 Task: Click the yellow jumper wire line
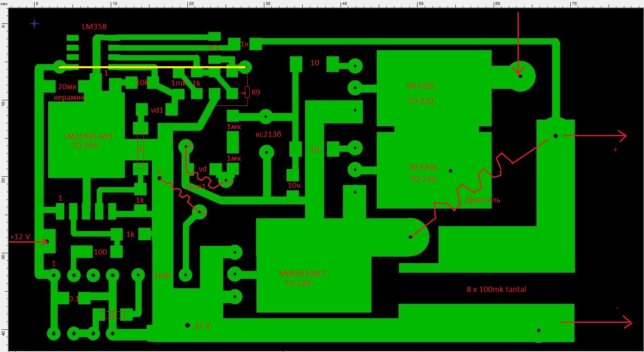[x=152, y=67]
